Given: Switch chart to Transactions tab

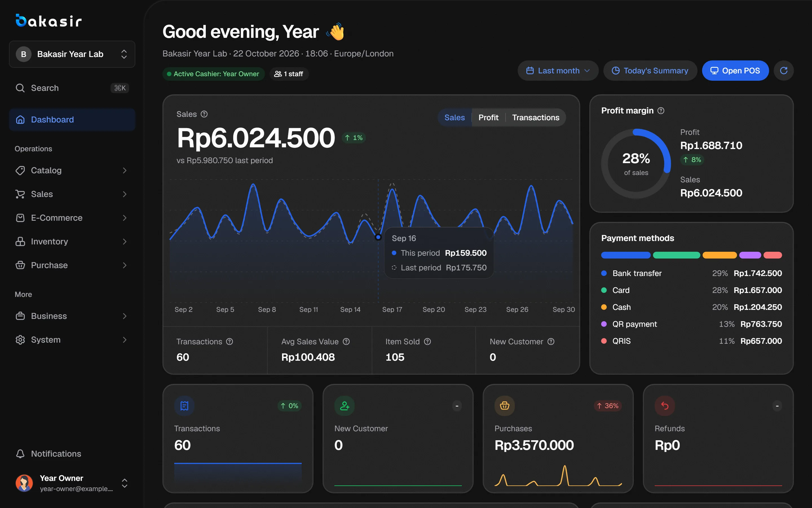Looking at the screenshot, I should [x=535, y=118].
